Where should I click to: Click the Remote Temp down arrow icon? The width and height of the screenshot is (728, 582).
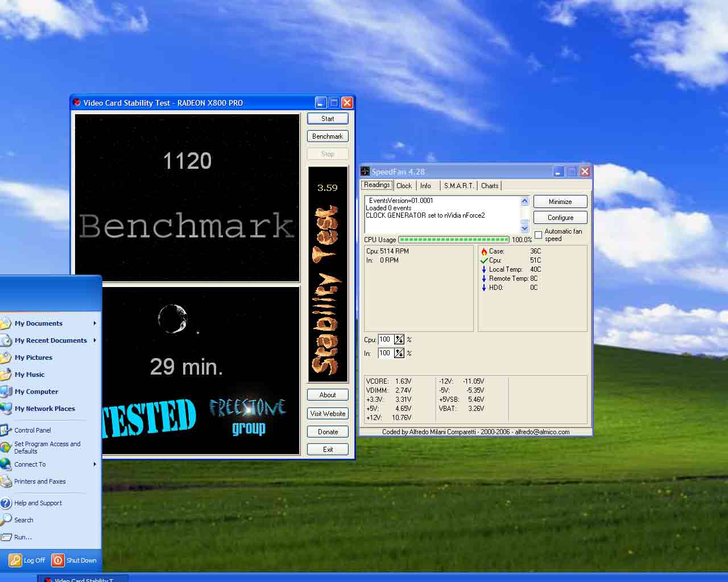[484, 278]
